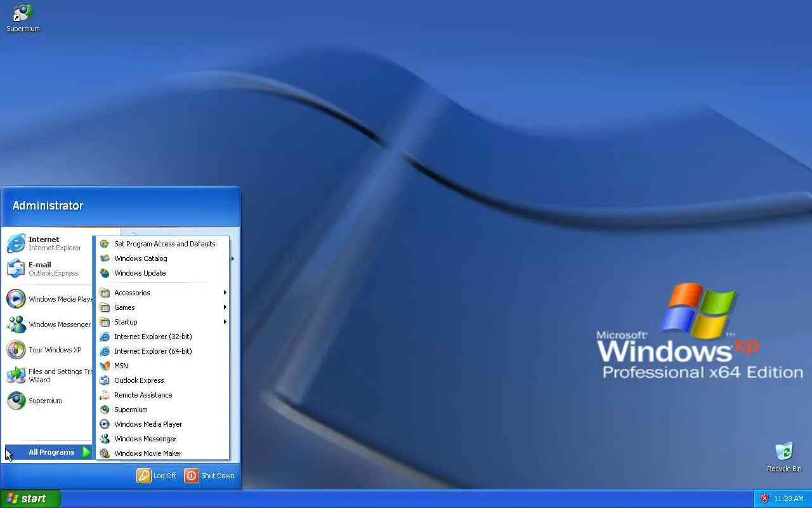Start Remote Assistance
This screenshot has width=812, height=508.
(x=163, y=395)
